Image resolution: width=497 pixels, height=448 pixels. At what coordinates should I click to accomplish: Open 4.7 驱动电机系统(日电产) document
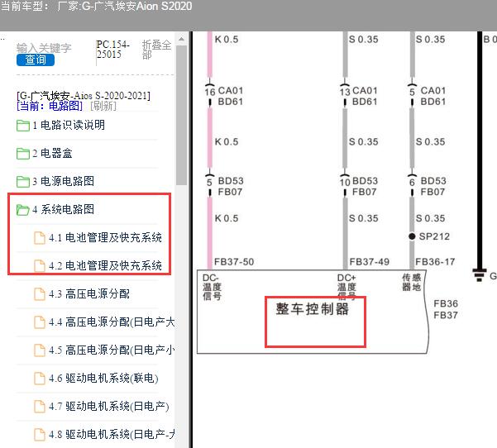[x=108, y=406]
